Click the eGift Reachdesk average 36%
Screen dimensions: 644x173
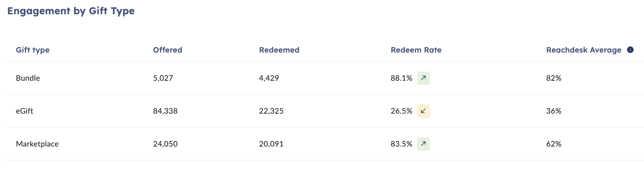point(554,111)
